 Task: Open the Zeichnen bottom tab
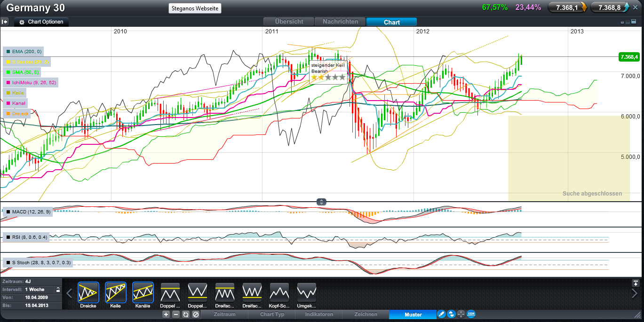pyautogui.click(x=366, y=314)
